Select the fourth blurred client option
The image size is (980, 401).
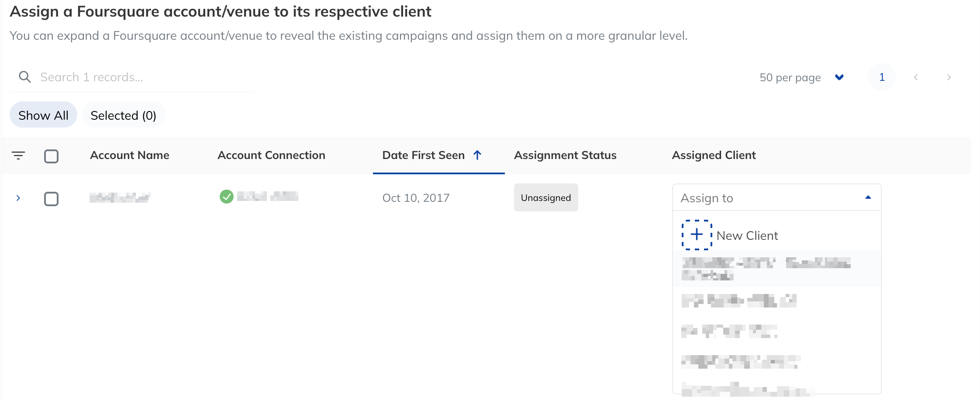click(x=776, y=362)
